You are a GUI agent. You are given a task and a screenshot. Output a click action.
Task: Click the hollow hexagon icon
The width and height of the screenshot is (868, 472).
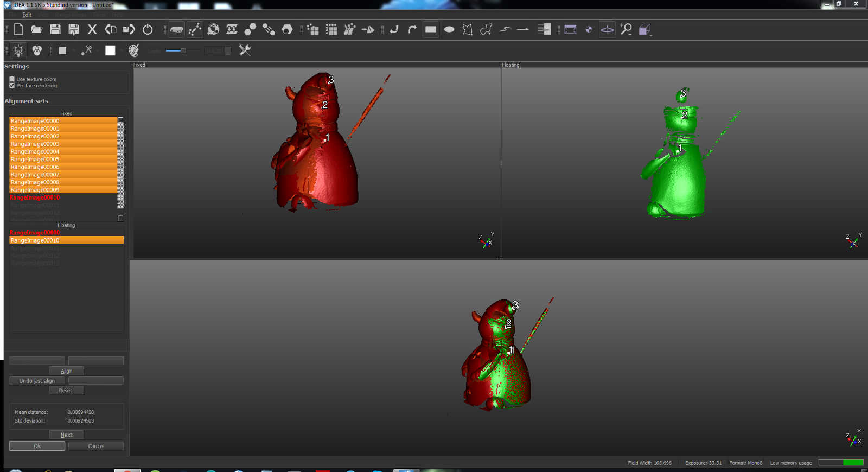click(x=287, y=29)
